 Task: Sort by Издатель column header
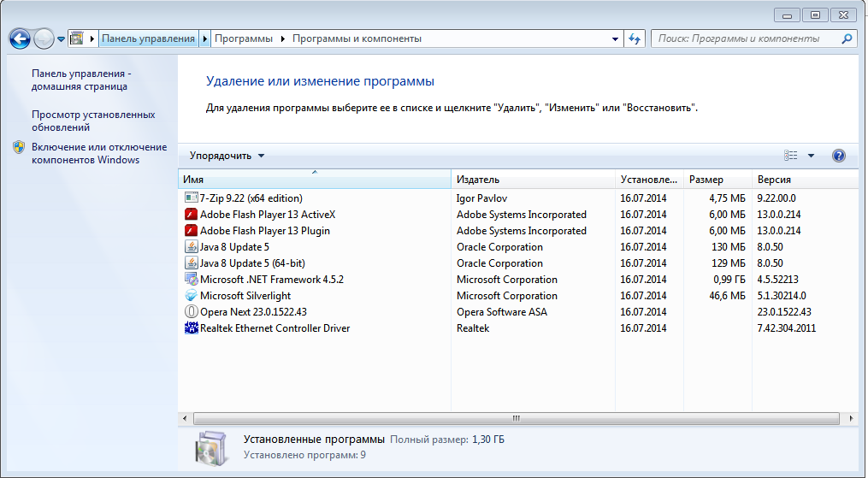click(533, 180)
